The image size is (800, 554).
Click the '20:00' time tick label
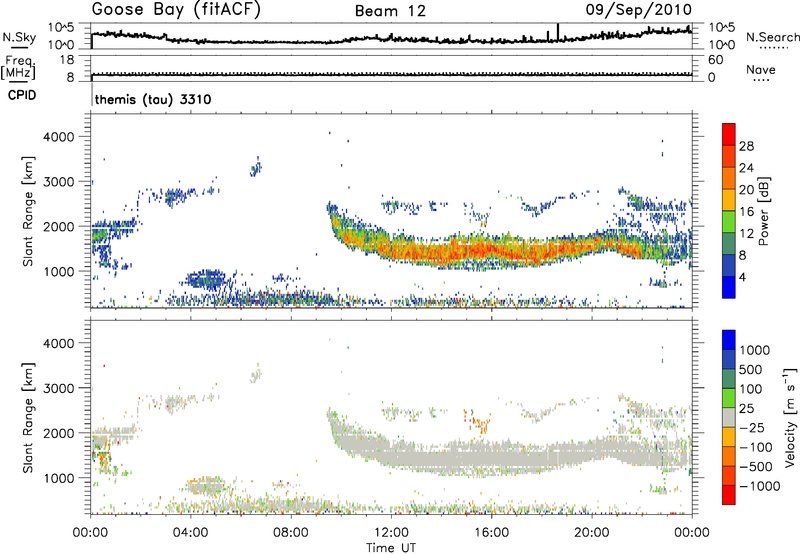pos(591,533)
